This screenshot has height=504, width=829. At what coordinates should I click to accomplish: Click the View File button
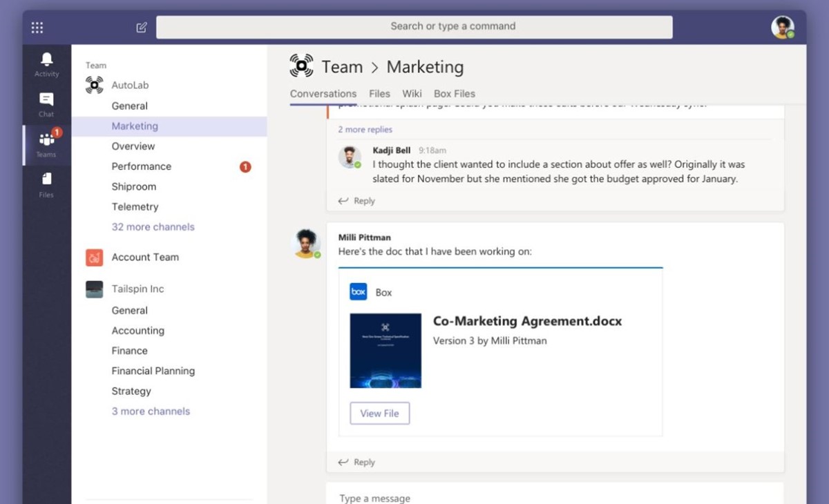(379, 414)
